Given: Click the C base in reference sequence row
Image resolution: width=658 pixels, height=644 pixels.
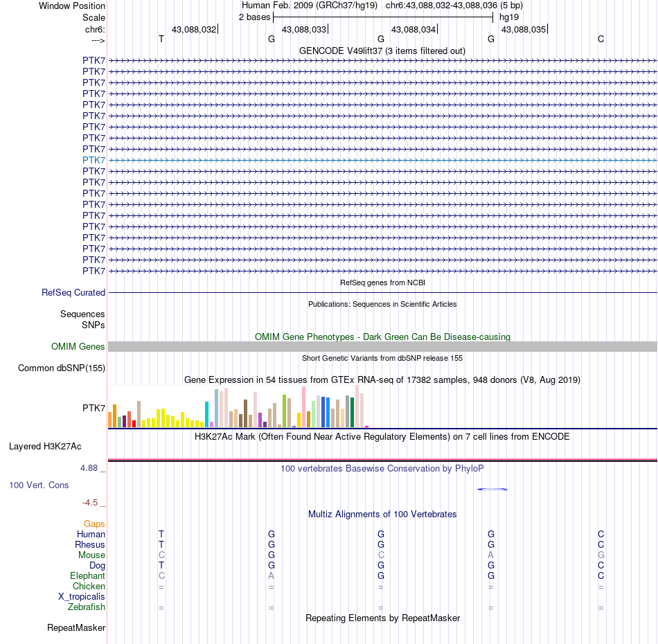Looking at the screenshot, I should coord(601,39).
